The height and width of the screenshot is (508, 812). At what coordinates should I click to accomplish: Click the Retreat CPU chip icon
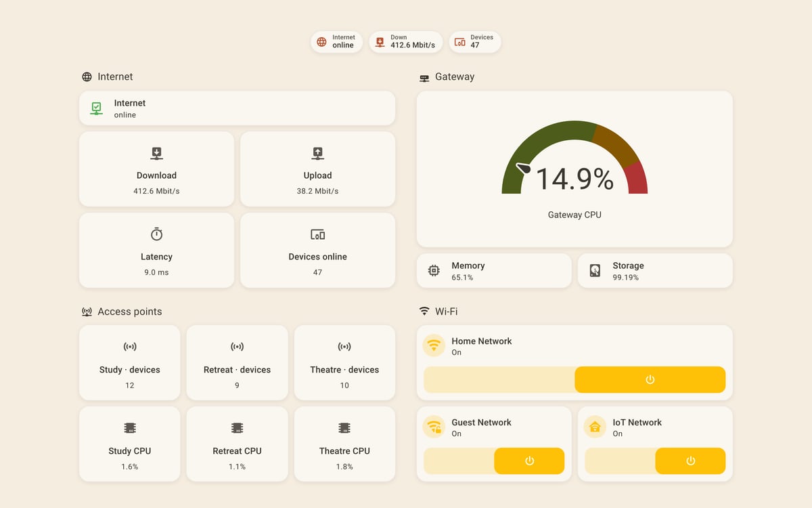(237, 428)
